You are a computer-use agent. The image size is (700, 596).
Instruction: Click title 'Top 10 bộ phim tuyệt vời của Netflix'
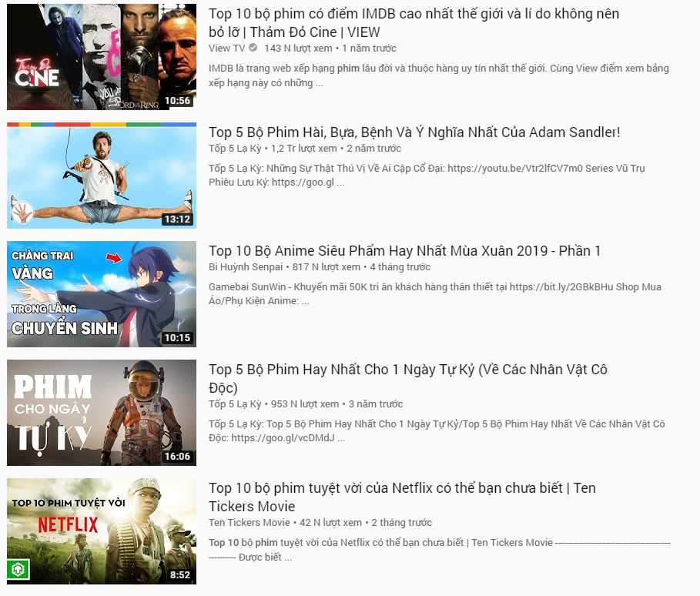click(x=402, y=497)
